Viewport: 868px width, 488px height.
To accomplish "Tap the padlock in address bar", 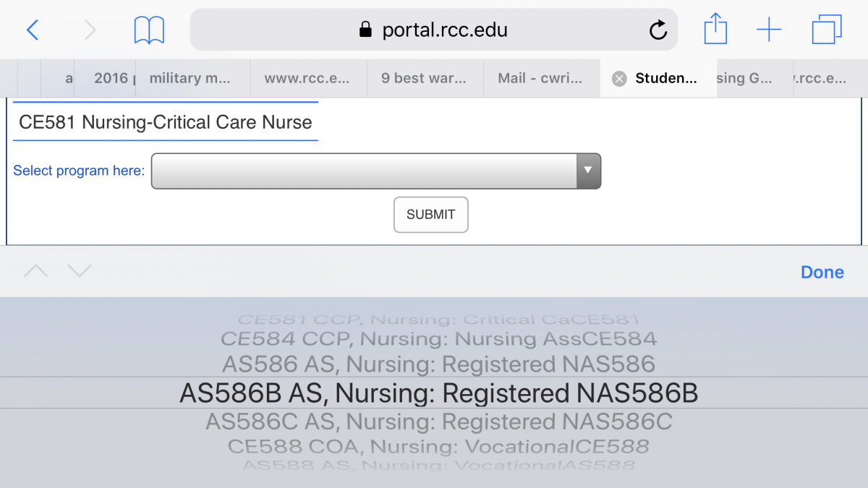I will coord(365,29).
